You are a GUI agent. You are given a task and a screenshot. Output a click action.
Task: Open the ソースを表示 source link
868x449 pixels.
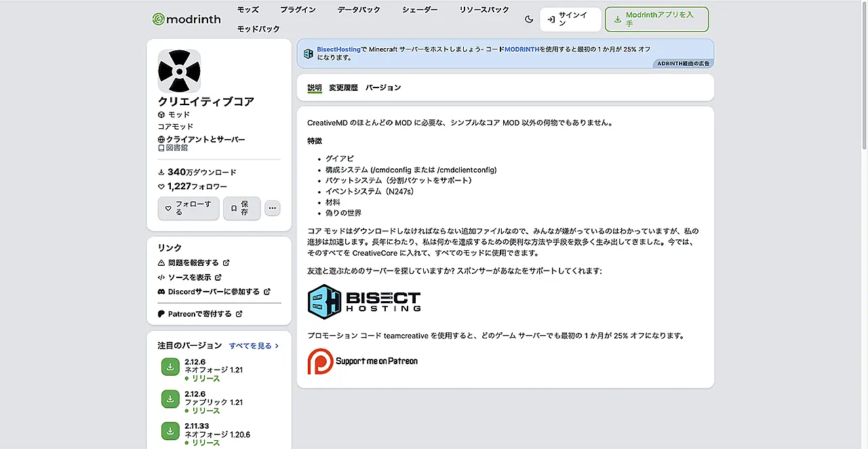(x=190, y=277)
